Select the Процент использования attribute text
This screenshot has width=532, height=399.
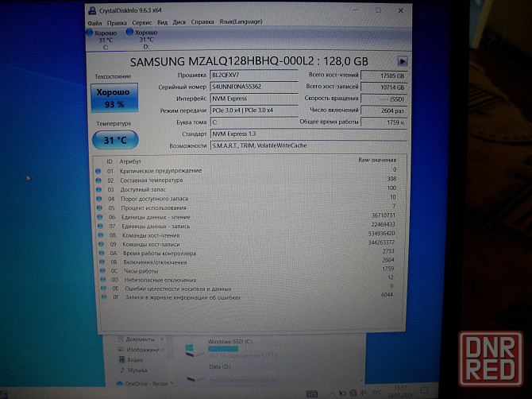pos(154,207)
